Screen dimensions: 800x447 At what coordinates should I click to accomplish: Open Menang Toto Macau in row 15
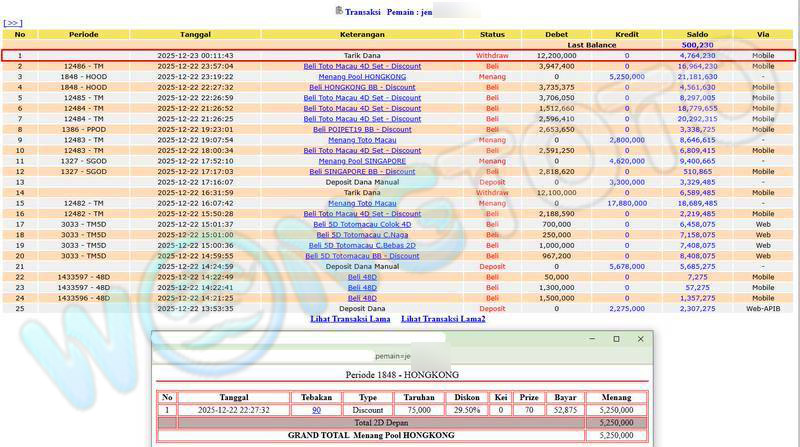click(x=362, y=203)
